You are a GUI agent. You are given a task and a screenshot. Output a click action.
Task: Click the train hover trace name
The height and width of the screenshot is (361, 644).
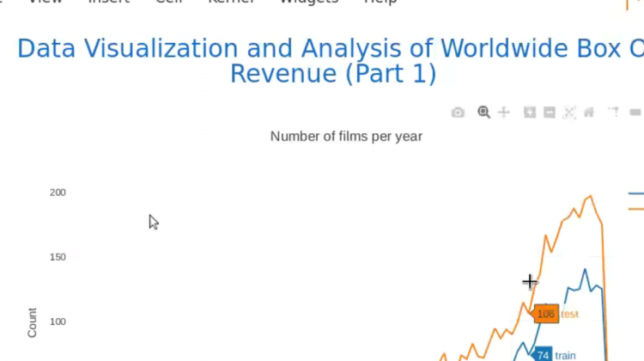pos(565,355)
